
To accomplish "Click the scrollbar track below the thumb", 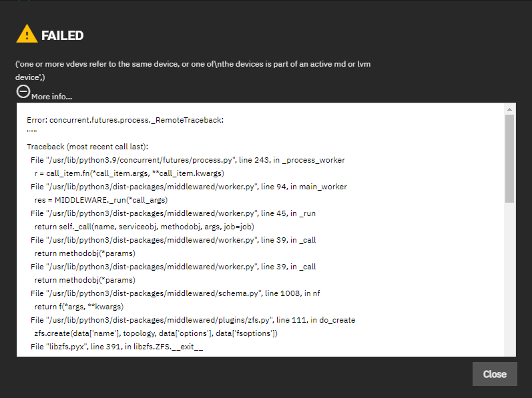I will click(509, 280).
